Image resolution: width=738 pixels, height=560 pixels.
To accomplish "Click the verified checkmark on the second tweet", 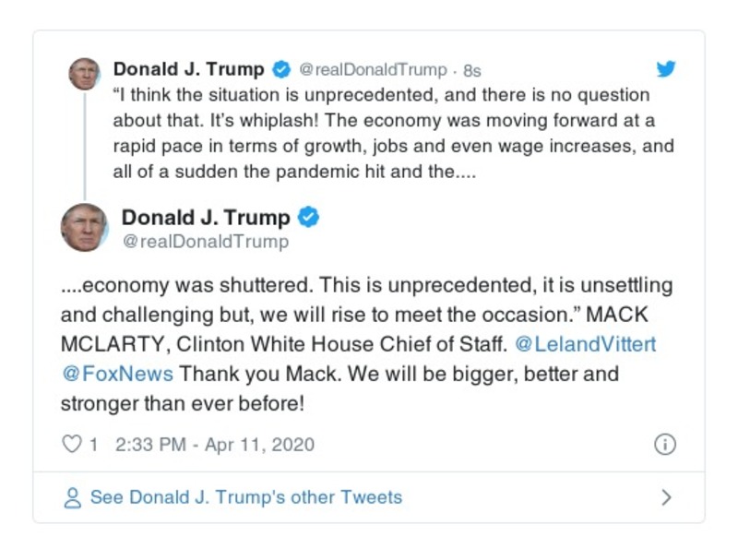I will point(310,218).
